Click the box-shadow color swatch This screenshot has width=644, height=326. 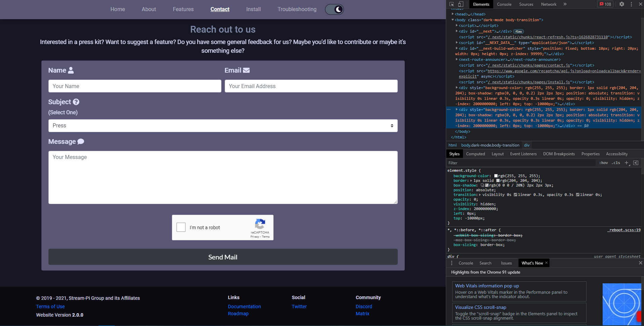pyautogui.click(x=487, y=186)
